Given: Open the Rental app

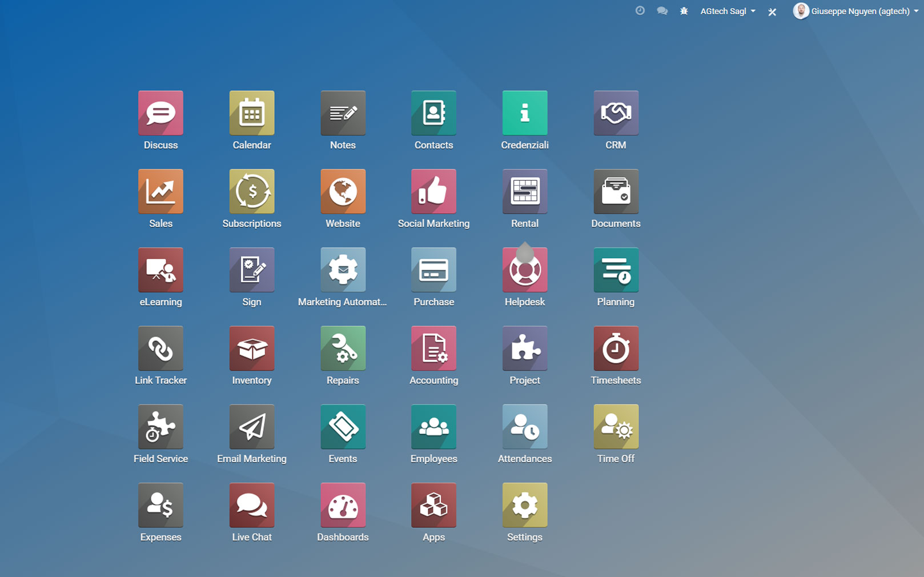Looking at the screenshot, I should tap(525, 191).
